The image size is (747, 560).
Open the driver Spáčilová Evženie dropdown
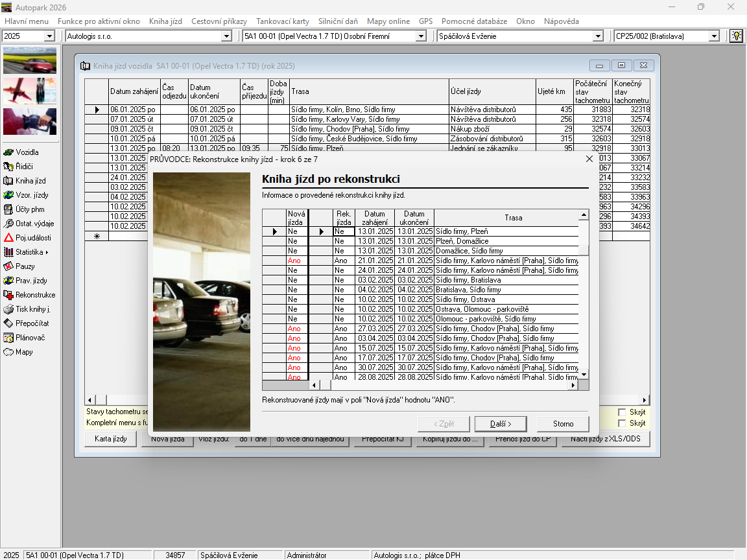(598, 36)
